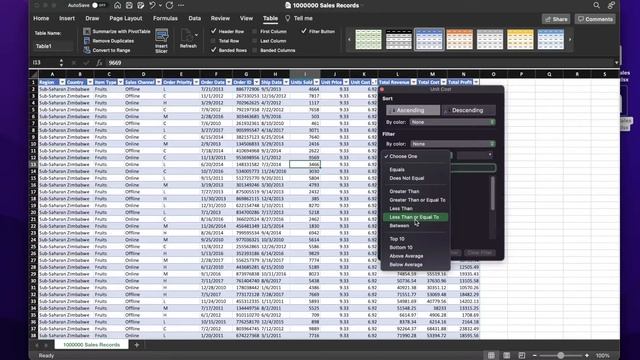Image resolution: width=640 pixels, height=360 pixels.
Task: Enable the First Column checkbox
Action: (255, 31)
